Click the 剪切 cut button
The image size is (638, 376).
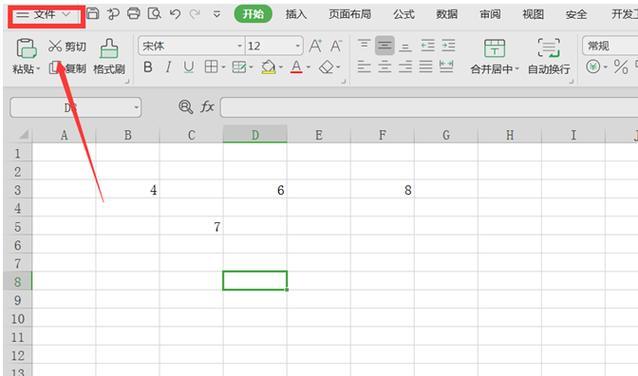pyautogui.click(x=68, y=46)
